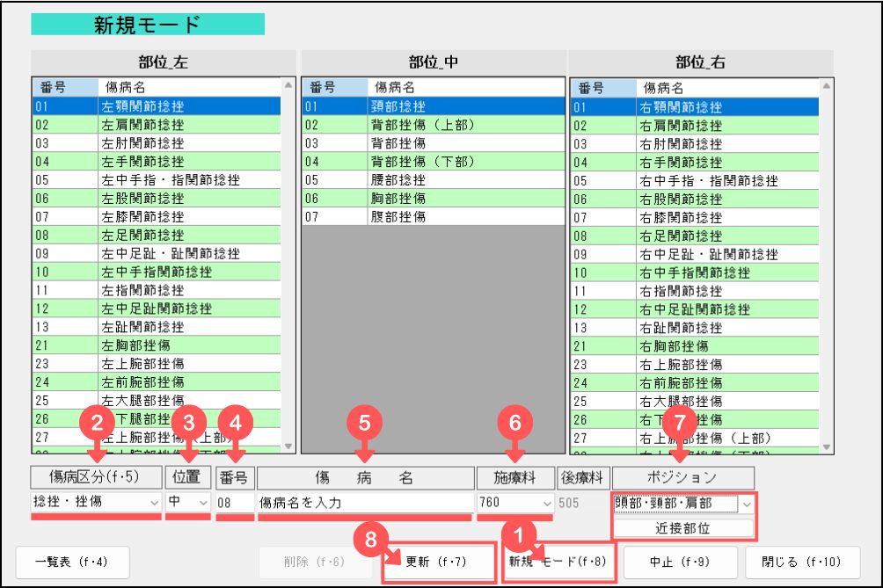Viewport: 883px width, 588px height.
Task: Open the 一覧表 (f·4) list
Action: [71, 562]
